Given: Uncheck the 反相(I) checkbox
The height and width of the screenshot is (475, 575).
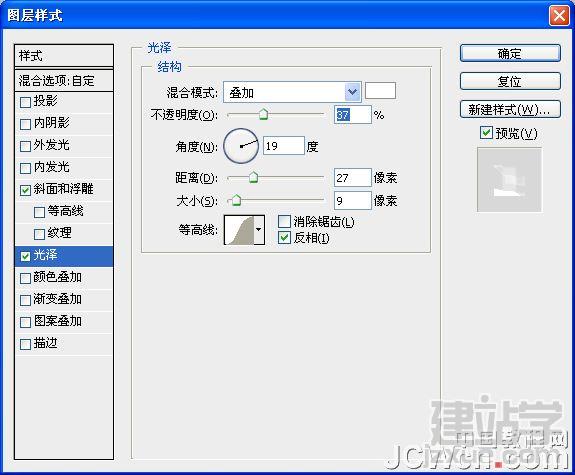Looking at the screenshot, I should point(285,238).
